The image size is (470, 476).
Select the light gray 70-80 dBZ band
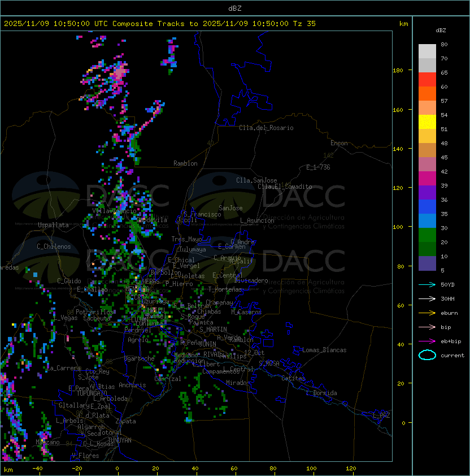tap(427, 51)
